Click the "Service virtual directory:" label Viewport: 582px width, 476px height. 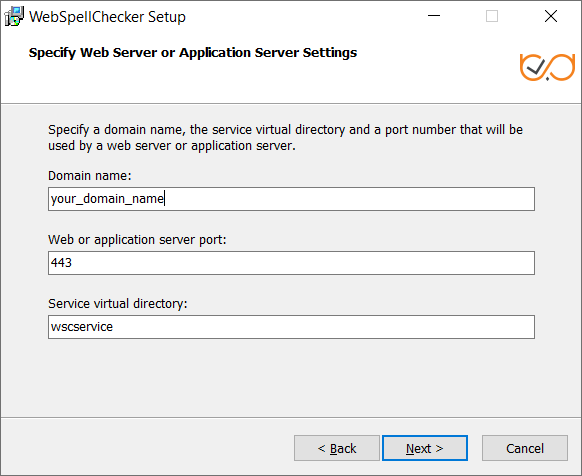click(118, 304)
